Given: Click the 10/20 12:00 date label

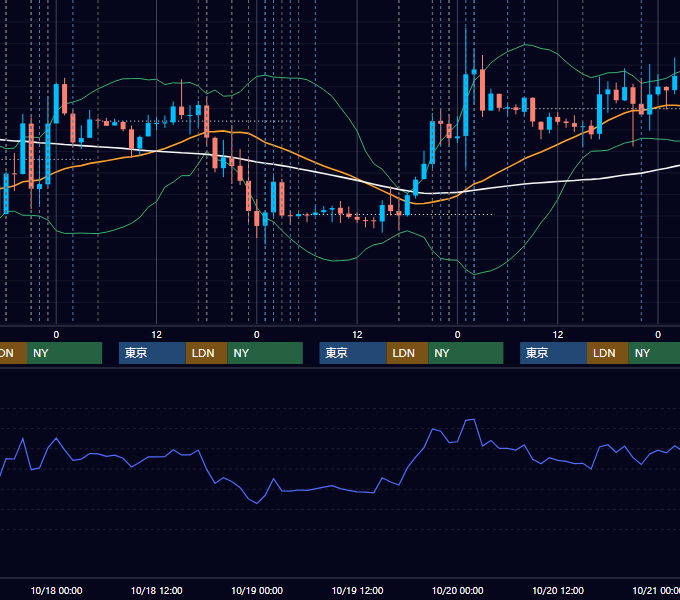Looking at the screenshot, I should [x=558, y=590].
